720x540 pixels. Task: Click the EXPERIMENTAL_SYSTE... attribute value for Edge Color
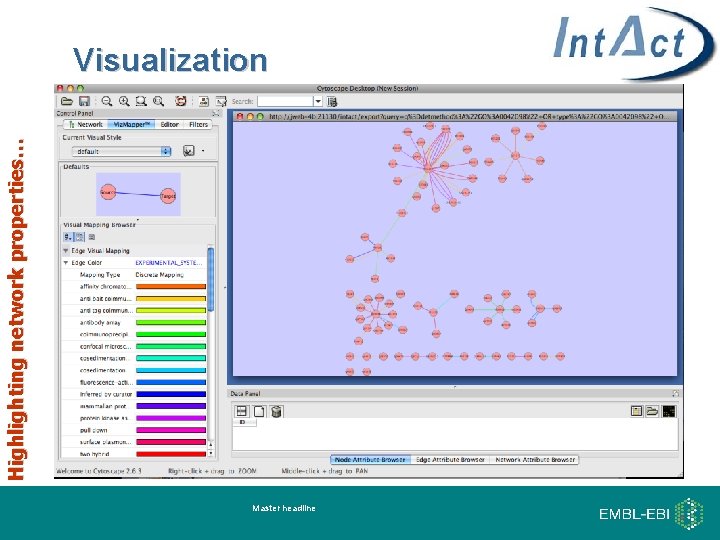tap(169, 263)
